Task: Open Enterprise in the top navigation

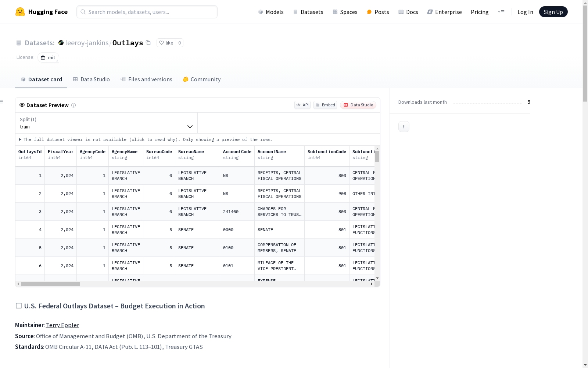Action: tap(444, 12)
